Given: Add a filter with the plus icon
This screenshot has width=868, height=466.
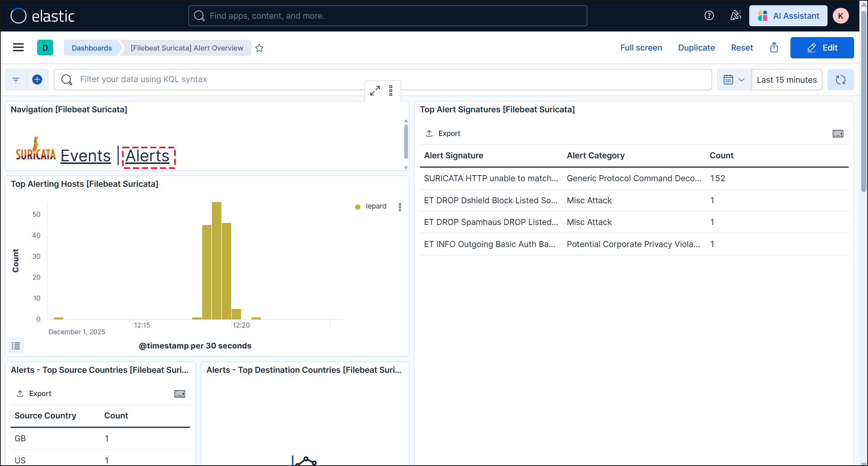Looking at the screenshot, I should (37, 79).
